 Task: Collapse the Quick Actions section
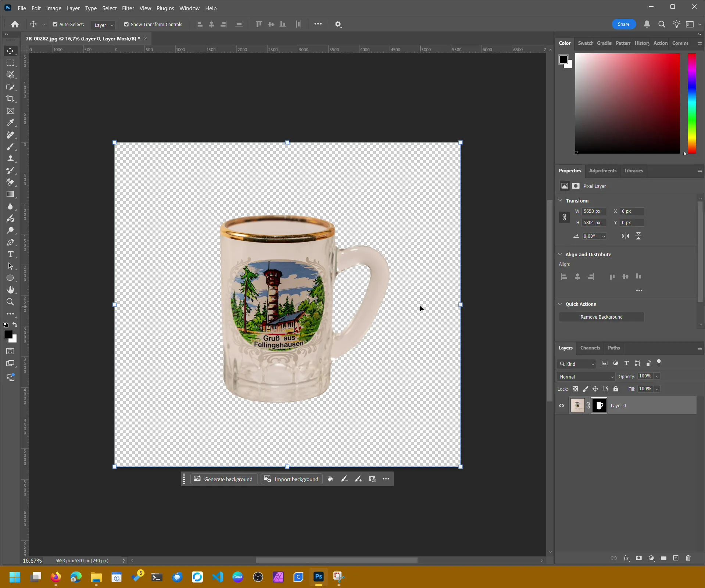pos(560,304)
